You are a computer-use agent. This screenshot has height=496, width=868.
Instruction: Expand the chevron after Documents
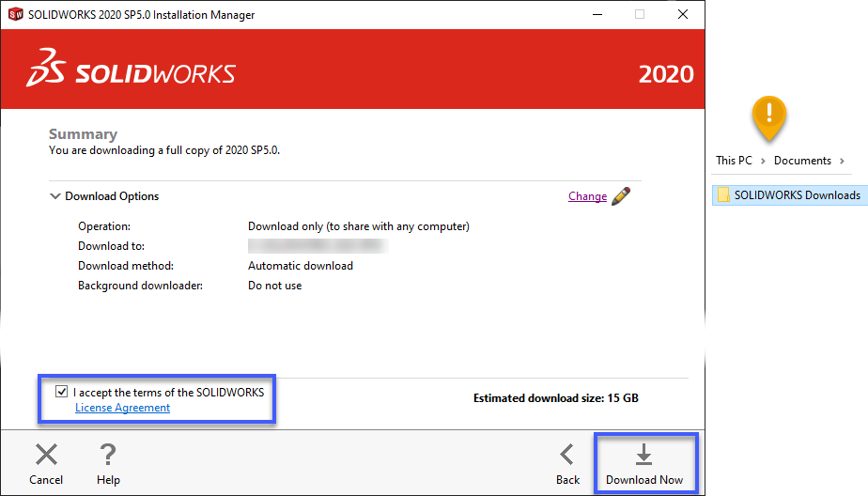pyautogui.click(x=842, y=161)
